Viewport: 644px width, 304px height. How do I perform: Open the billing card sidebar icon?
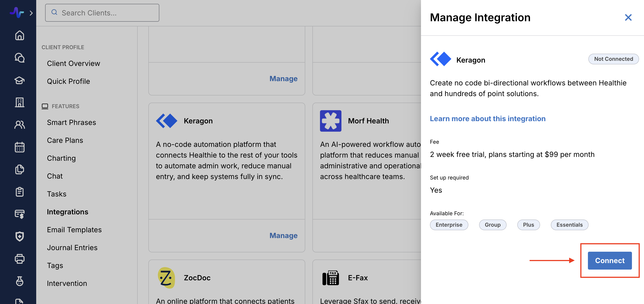(19, 214)
